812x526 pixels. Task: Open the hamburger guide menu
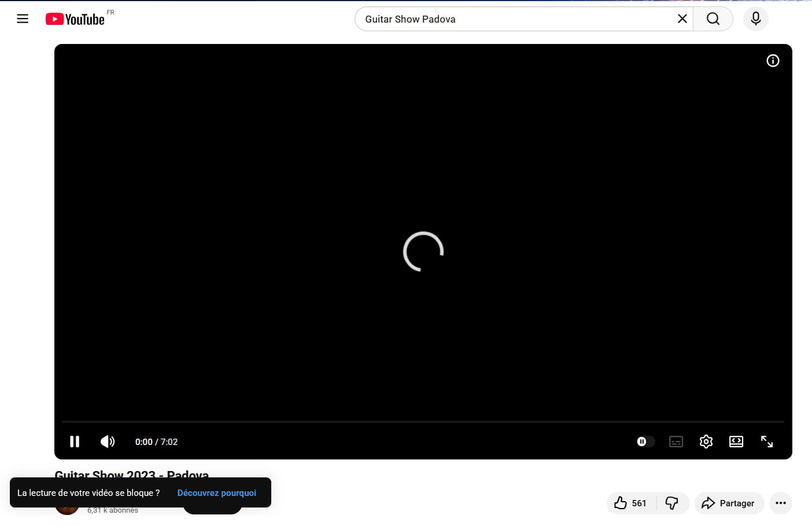pos(23,19)
